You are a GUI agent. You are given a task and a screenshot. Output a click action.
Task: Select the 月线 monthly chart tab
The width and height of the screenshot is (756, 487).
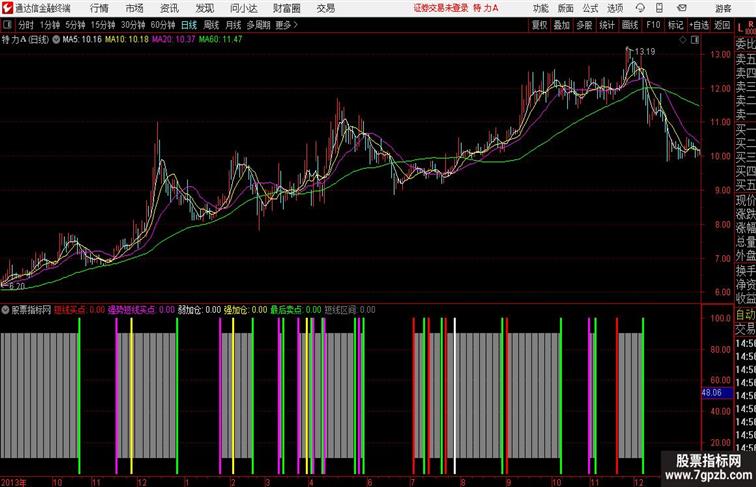pyautogui.click(x=233, y=25)
